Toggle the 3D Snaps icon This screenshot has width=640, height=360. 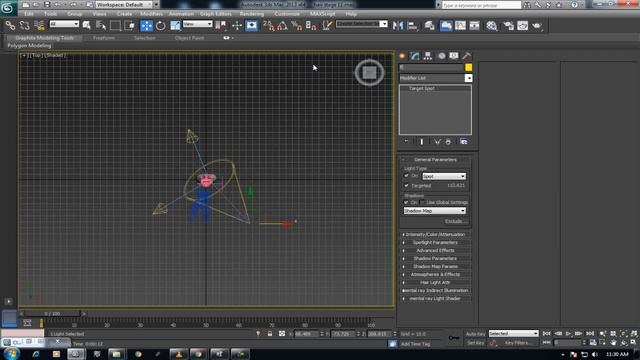pos(269,26)
